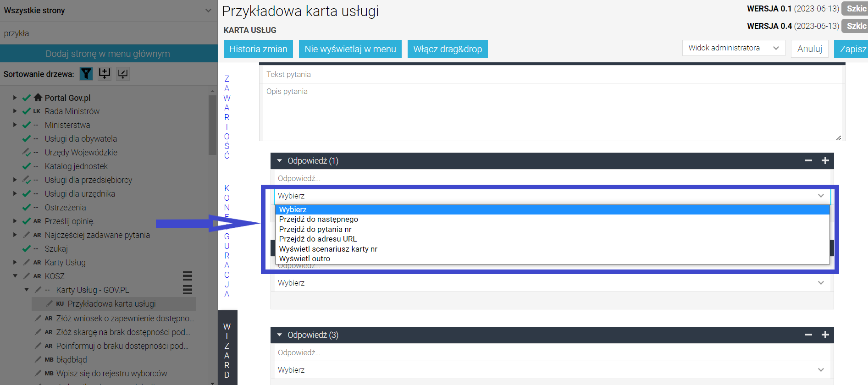This screenshot has height=385, width=868.
Task: Click the tree filter sorting icon
Action: coord(86,74)
